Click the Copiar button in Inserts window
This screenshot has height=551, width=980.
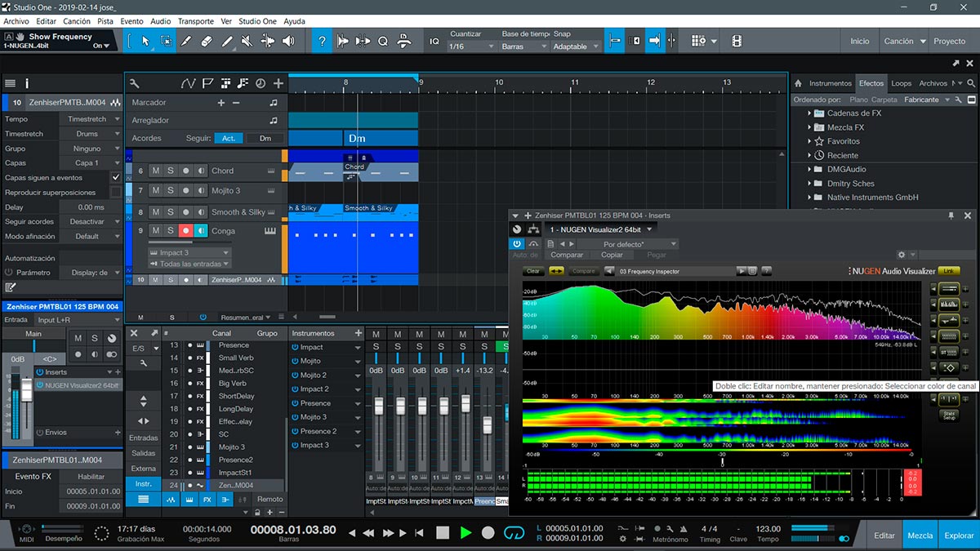[x=612, y=256]
